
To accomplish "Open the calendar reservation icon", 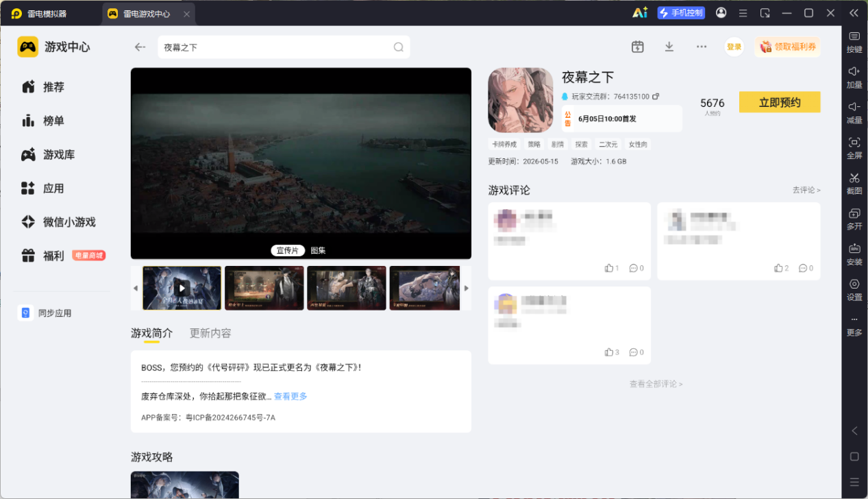I will pyautogui.click(x=637, y=47).
